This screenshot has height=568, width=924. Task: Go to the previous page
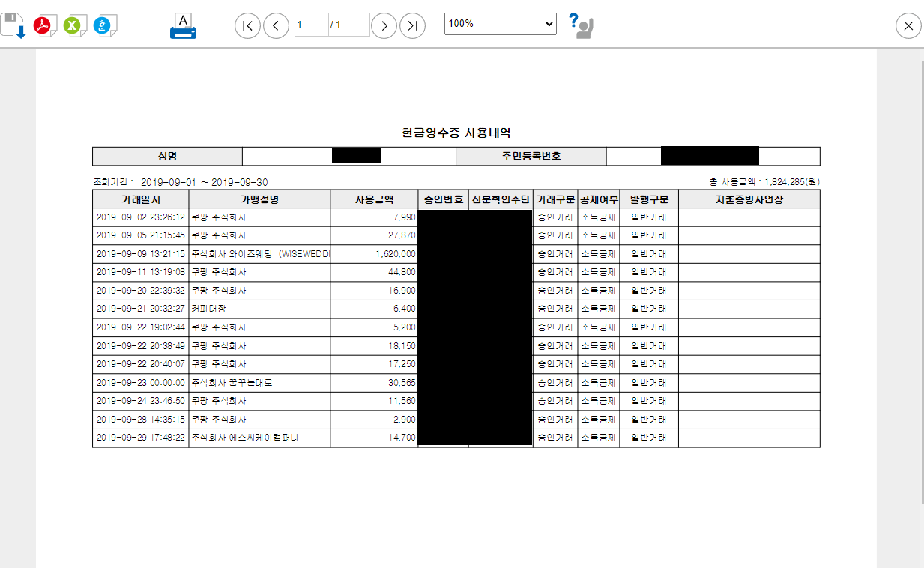(x=276, y=25)
